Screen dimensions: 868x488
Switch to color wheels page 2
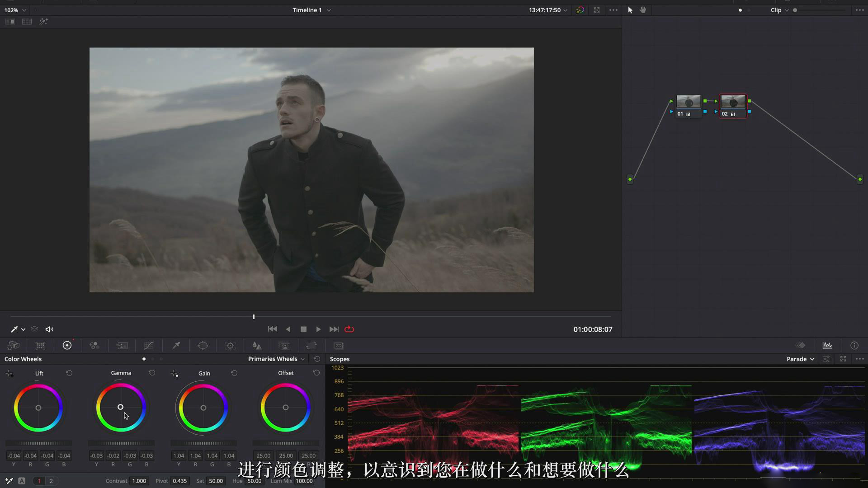51,481
